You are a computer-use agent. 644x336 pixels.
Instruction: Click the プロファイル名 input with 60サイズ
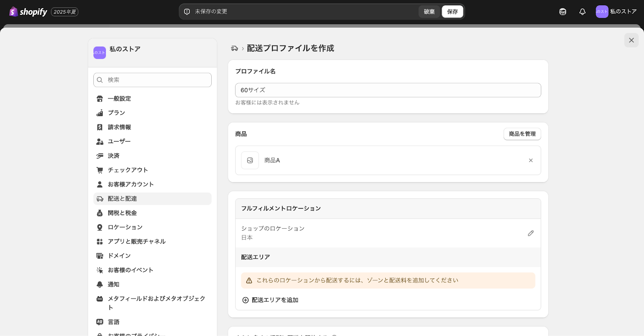[388, 90]
